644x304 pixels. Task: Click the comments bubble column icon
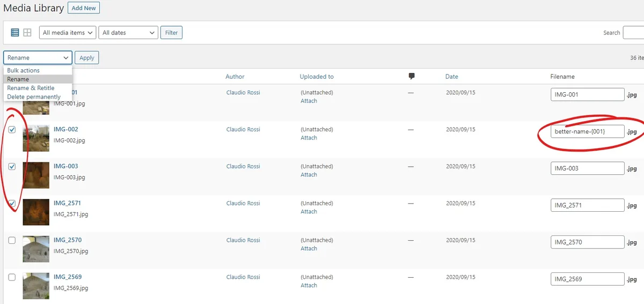click(412, 77)
